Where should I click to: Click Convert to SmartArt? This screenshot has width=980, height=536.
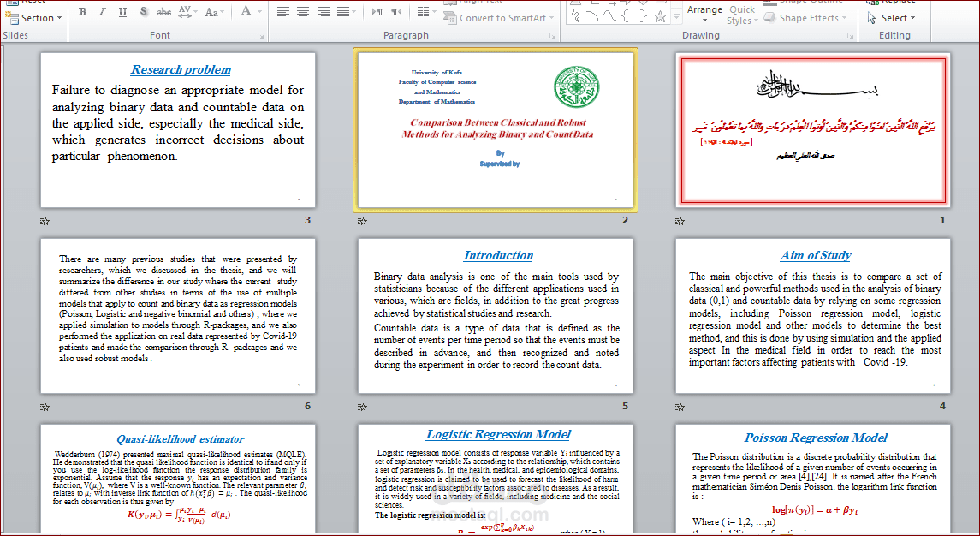[499, 18]
